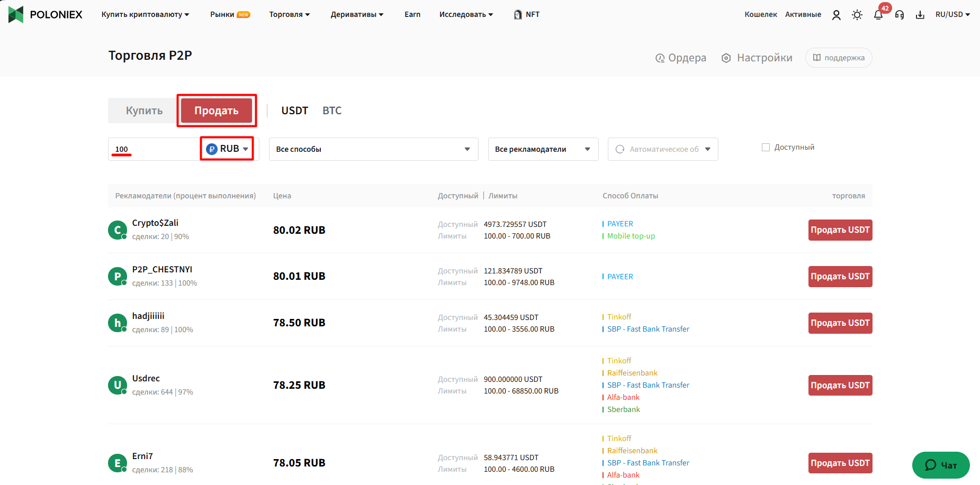This screenshot has width=980, height=485.
Task: Click Продать USDT for hadjiiiiii
Action: point(840,323)
